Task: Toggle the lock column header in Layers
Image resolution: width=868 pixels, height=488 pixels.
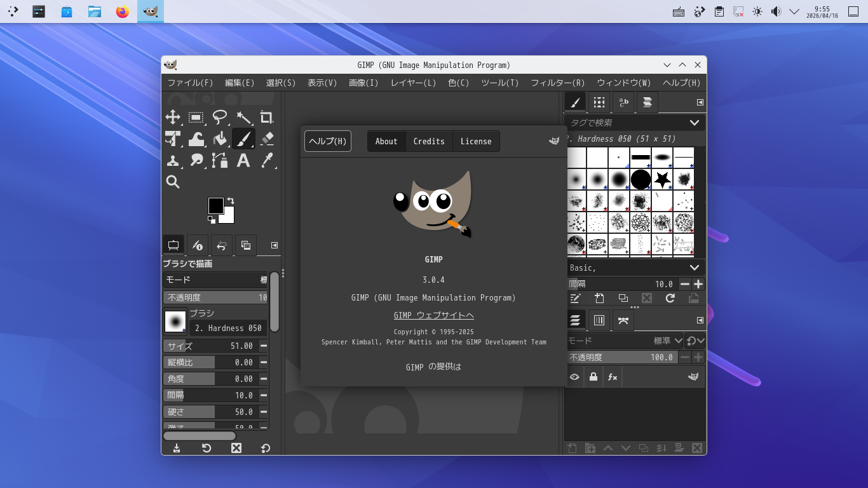Action: coord(593,377)
